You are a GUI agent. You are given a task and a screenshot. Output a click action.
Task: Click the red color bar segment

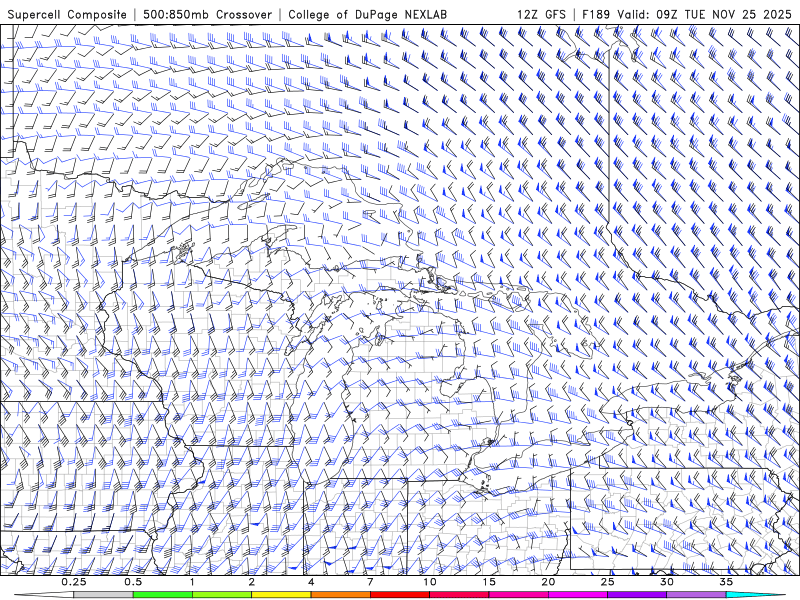pos(399,595)
